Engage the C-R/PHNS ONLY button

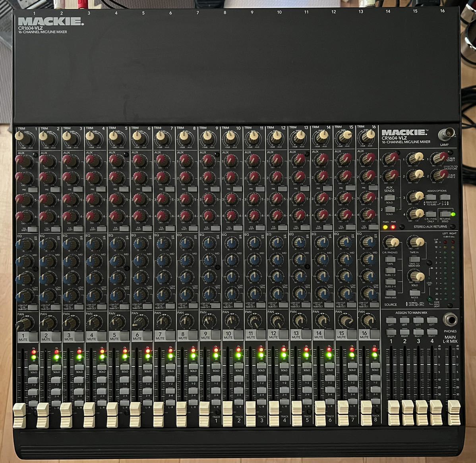tap(430, 214)
